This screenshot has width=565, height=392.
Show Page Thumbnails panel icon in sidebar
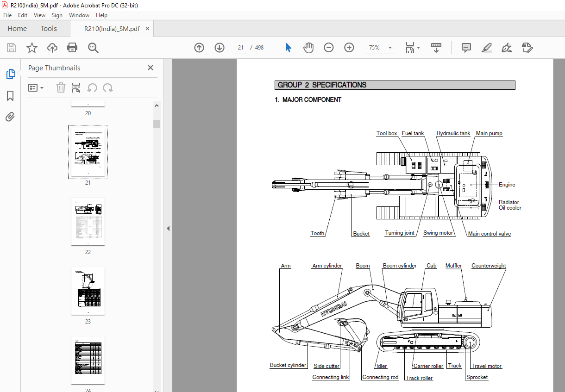(10, 74)
